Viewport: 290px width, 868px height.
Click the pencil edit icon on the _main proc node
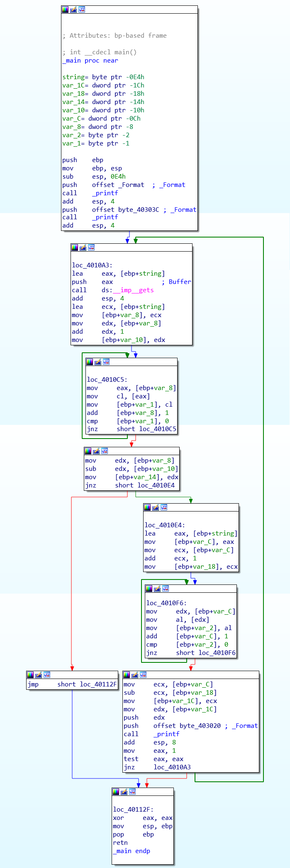[73, 10]
